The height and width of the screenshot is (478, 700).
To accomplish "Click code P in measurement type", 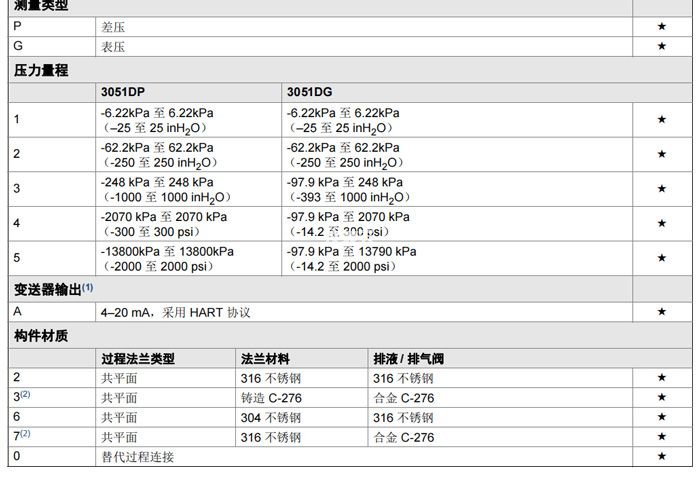I will 17,26.
